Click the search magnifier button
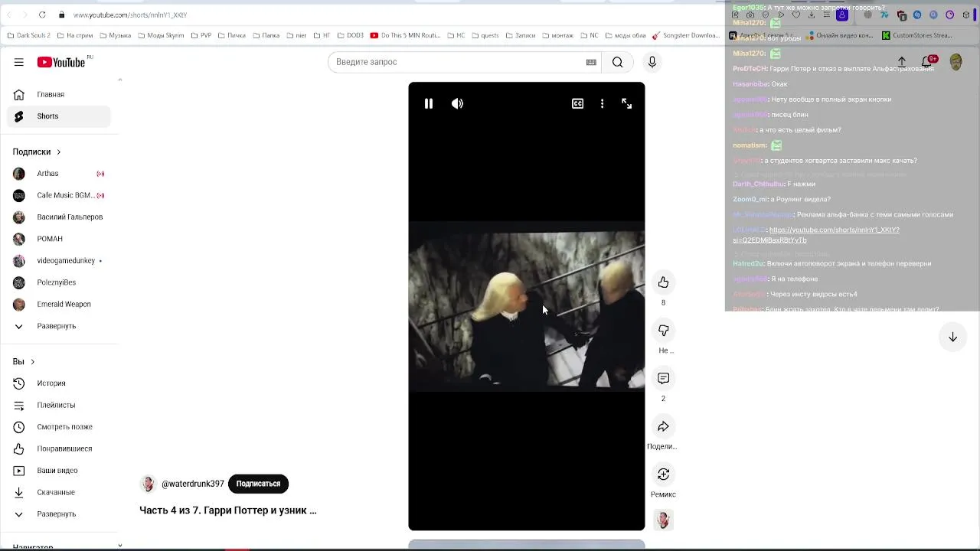 click(x=617, y=62)
